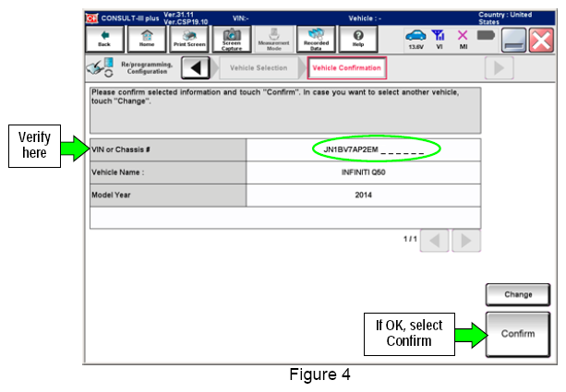
Task: Click the 1 / 1 page indicator
Action: 410,239
